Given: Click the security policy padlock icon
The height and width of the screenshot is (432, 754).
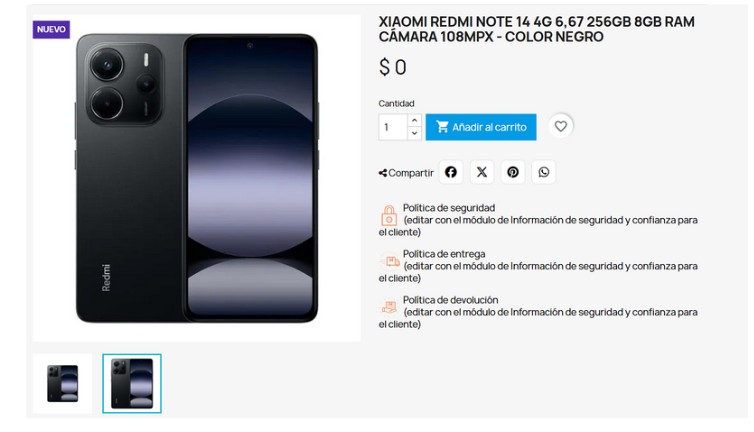Looking at the screenshot, I should coord(389,216).
